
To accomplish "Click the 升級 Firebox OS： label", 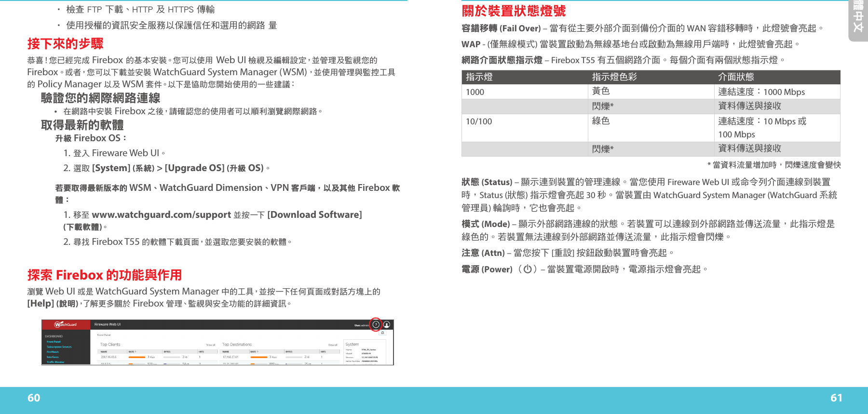I will click(x=91, y=138).
